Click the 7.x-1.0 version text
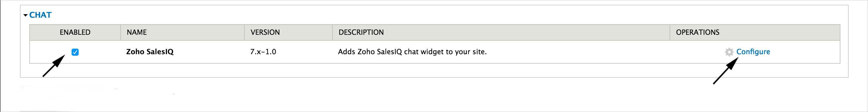Image resolution: width=868 pixels, height=112 pixels. (x=263, y=52)
